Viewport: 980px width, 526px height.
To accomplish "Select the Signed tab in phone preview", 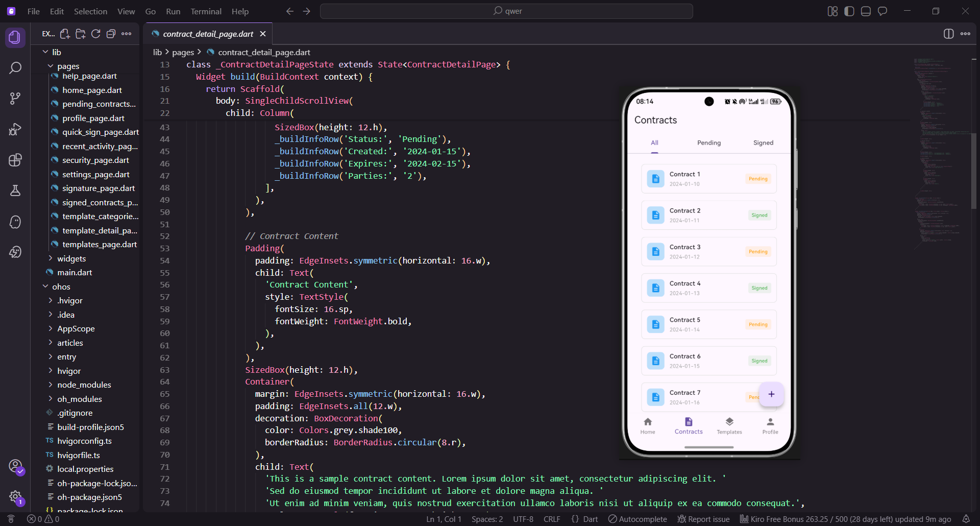I will (763, 143).
